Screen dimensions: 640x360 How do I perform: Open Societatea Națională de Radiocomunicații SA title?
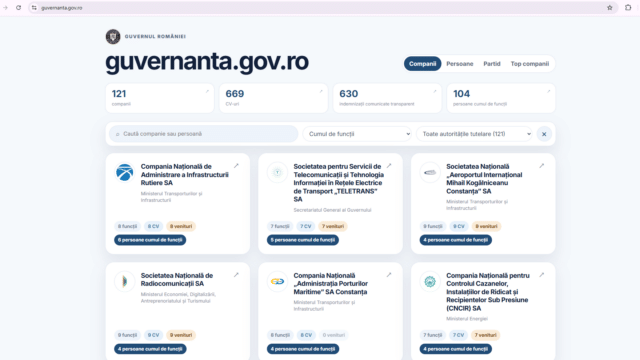pyautogui.click(x=177, y=280)
